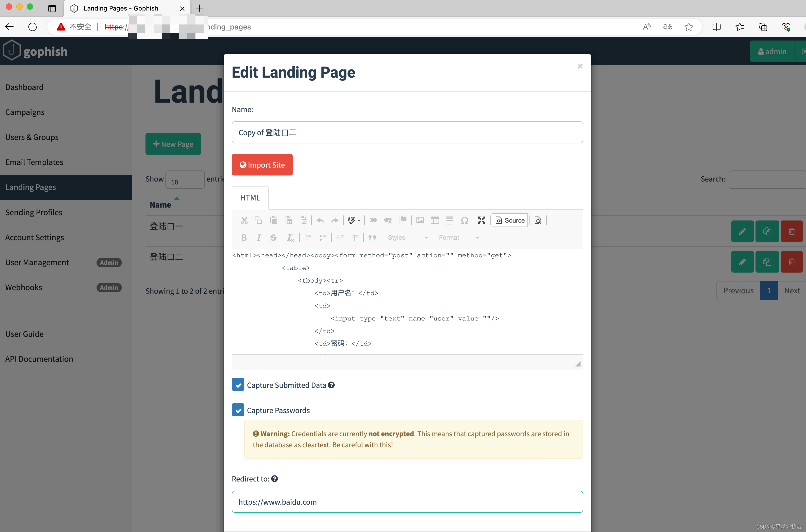This screenshot has height=532, width=806.
Task: Click help icon beside Capture Submitted Data
Action: 331,385
